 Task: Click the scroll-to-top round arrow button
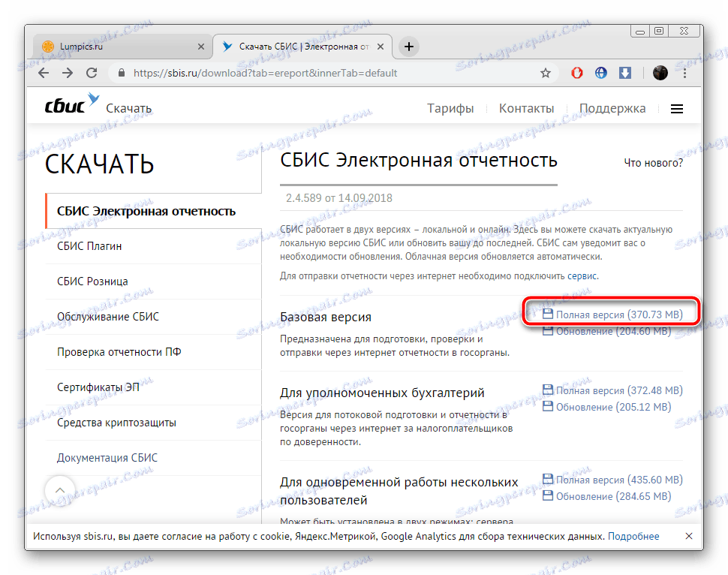(60, 490)
